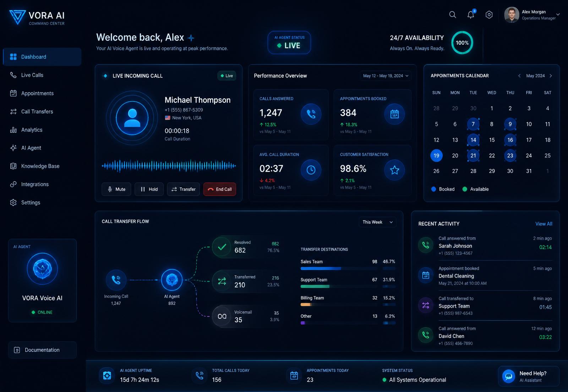Viewport: 568px width, 392px height.
Task: Select Call Transfers sidebar item
Action: point(42,111)
